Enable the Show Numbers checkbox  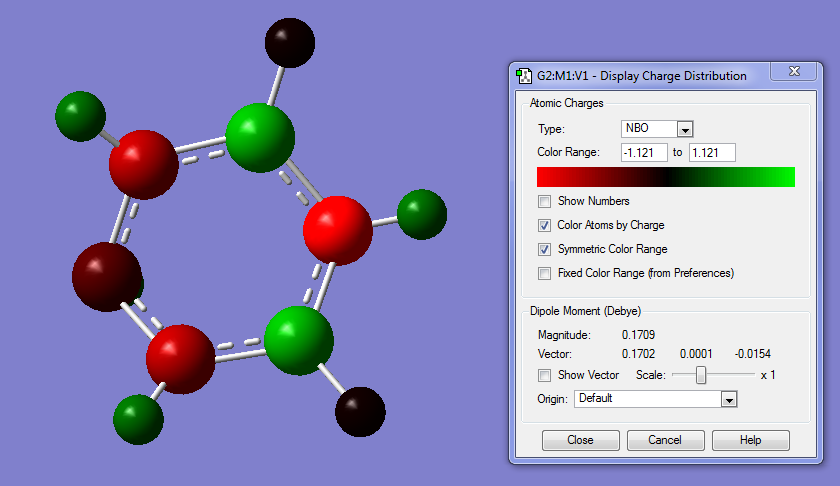pyautogui.click(x=544, y=201)
